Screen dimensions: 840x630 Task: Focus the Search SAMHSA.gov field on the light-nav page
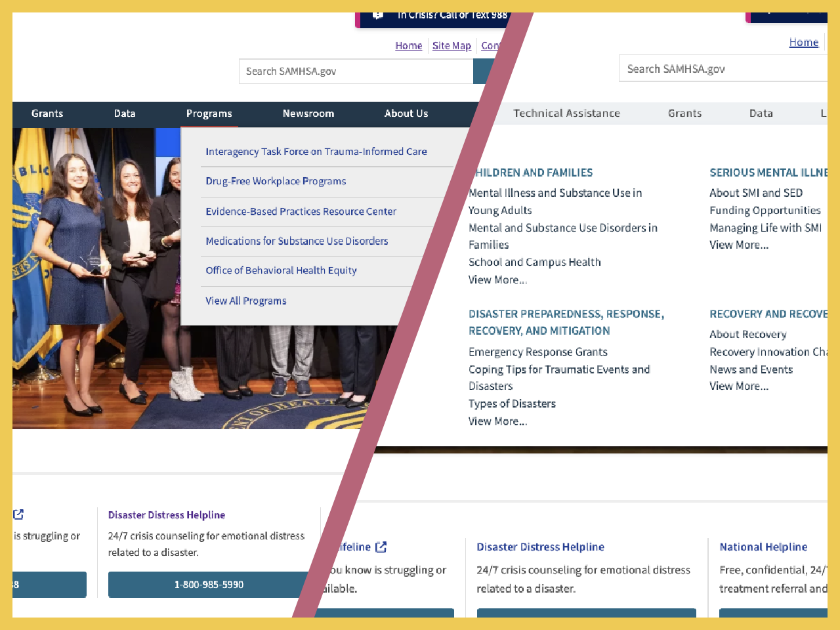[723, 69]
